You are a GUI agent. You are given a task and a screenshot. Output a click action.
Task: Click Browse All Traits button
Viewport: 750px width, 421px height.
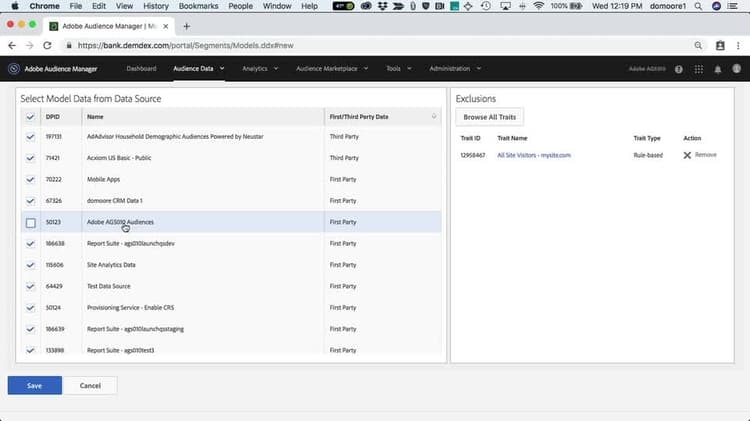pos(489,117)
